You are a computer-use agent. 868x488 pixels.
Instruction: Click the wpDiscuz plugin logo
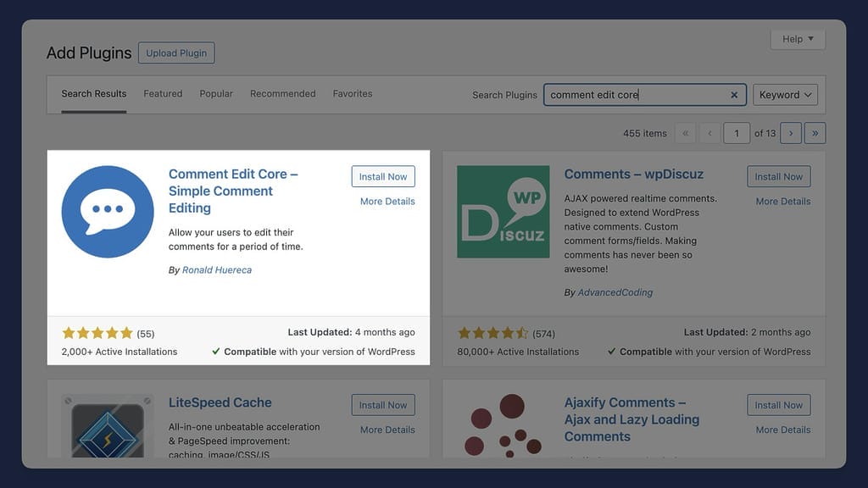click(503, 211)
